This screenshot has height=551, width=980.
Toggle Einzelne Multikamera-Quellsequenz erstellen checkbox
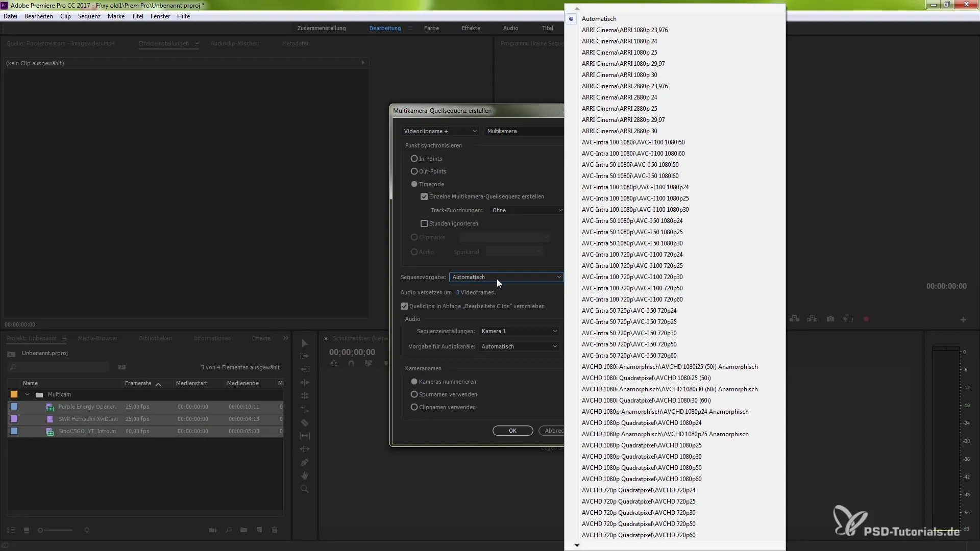tap(424, 196)
